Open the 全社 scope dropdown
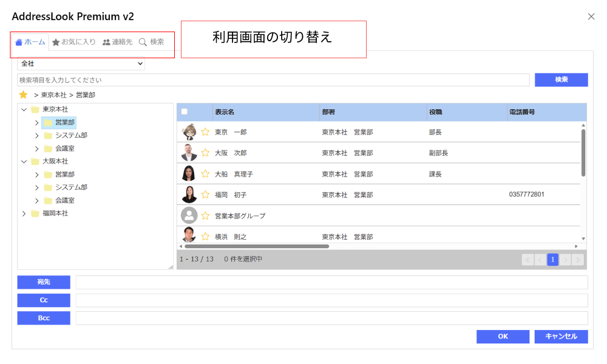 click(x=81, y=63)
